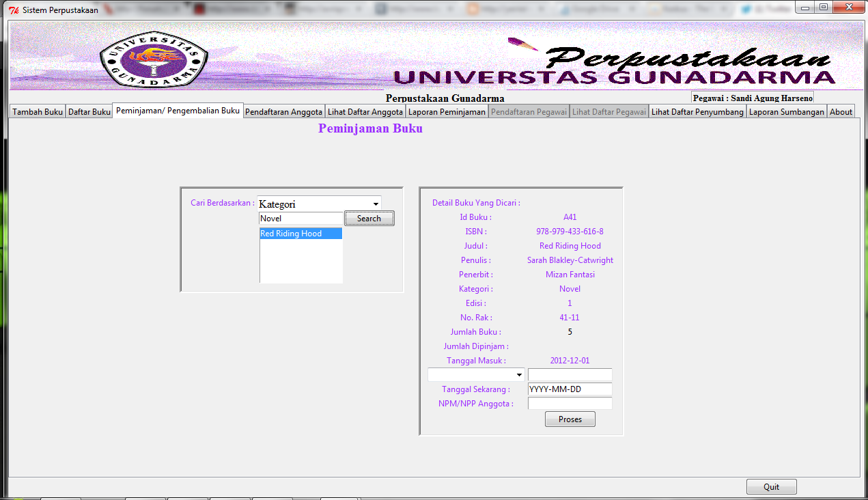View the Lihat Daftar Penyumbang tab

pos(697,112)
